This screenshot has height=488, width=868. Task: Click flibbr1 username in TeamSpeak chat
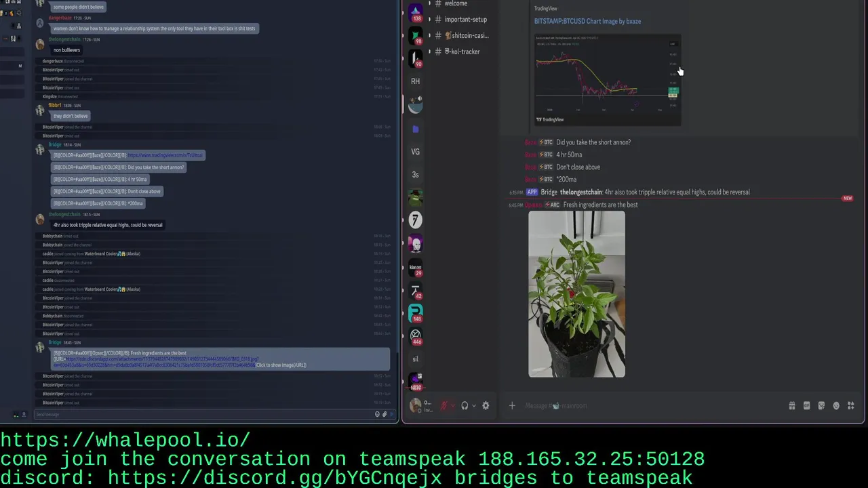point(55,106)
